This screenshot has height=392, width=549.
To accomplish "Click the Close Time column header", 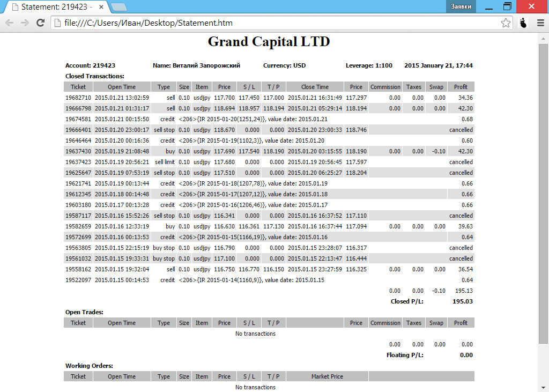I will point(315,87).
